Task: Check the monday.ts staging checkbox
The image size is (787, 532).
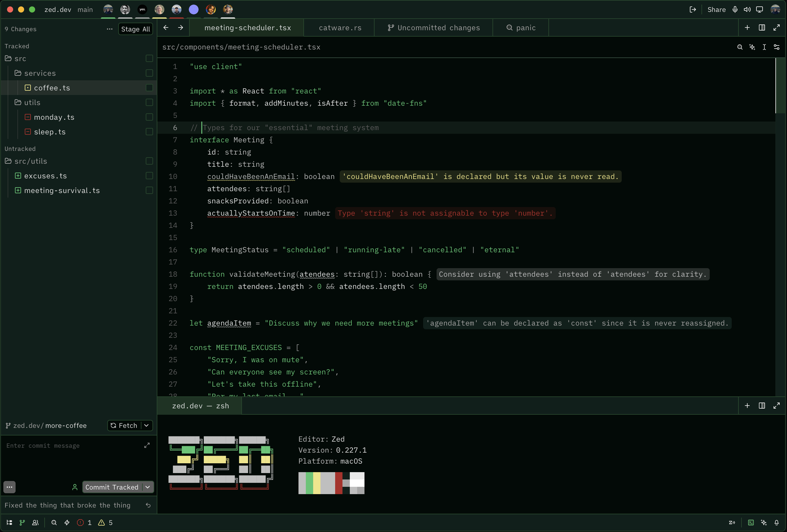Action: tap(149, 117)
